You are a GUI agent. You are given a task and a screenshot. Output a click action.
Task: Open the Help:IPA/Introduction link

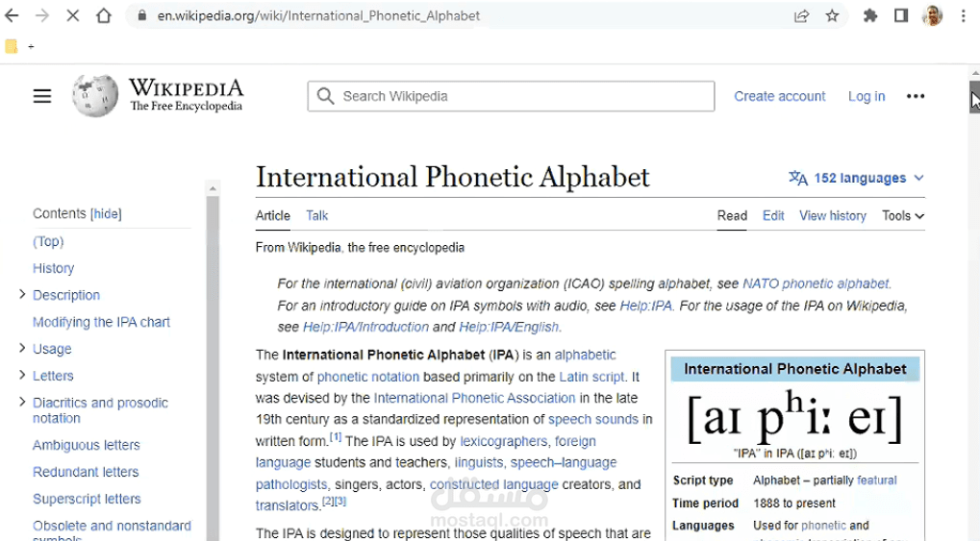[365, 327]
